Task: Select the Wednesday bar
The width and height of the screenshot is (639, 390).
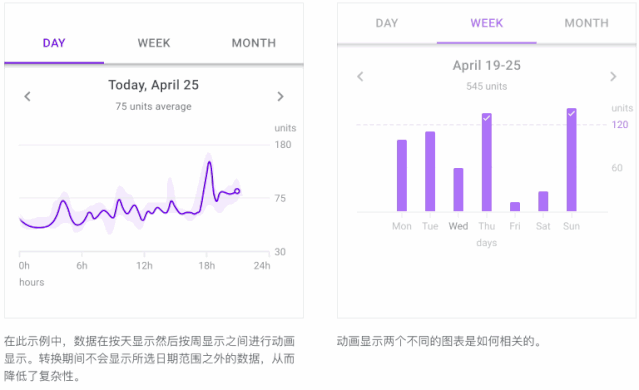Action: tap(458, 189)
